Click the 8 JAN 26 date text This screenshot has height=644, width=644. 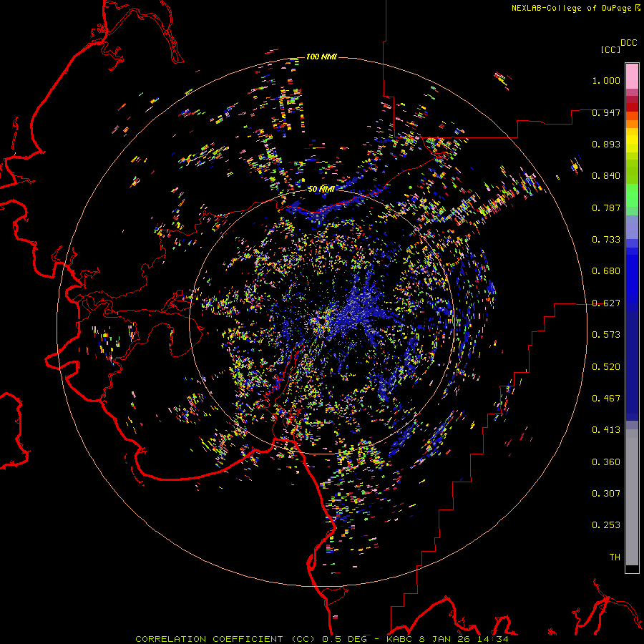444,639
